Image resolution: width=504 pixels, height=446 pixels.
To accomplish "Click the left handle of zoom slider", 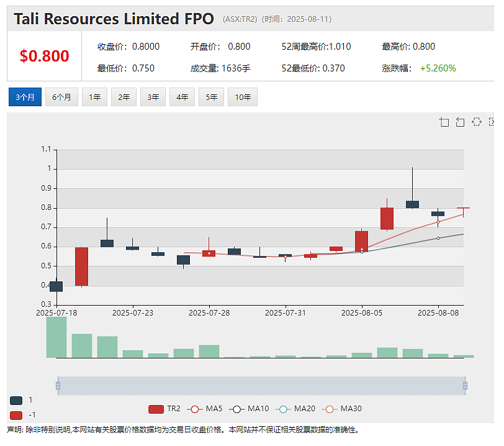I will [58, 386].
